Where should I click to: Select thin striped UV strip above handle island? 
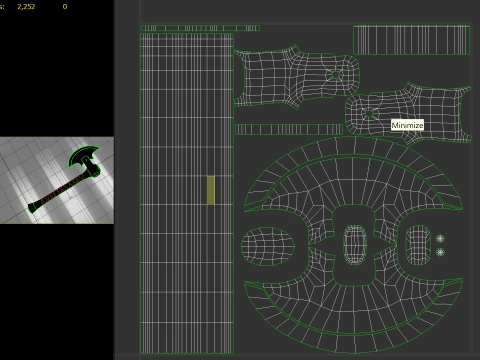tap(200, 28)
